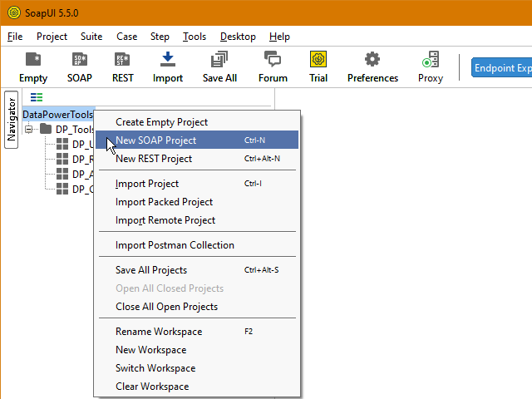Click the Endpoint Explorer button
The image size is (532, 399).
[501, 68]
